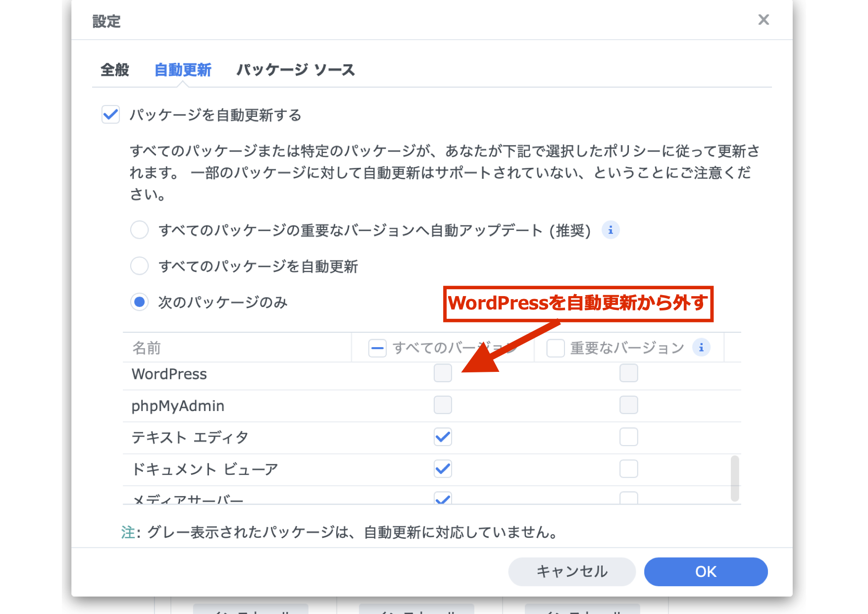Confirm settings with the OK button
This screenshot has width=868, height=614.
click(x=706, y=571)
